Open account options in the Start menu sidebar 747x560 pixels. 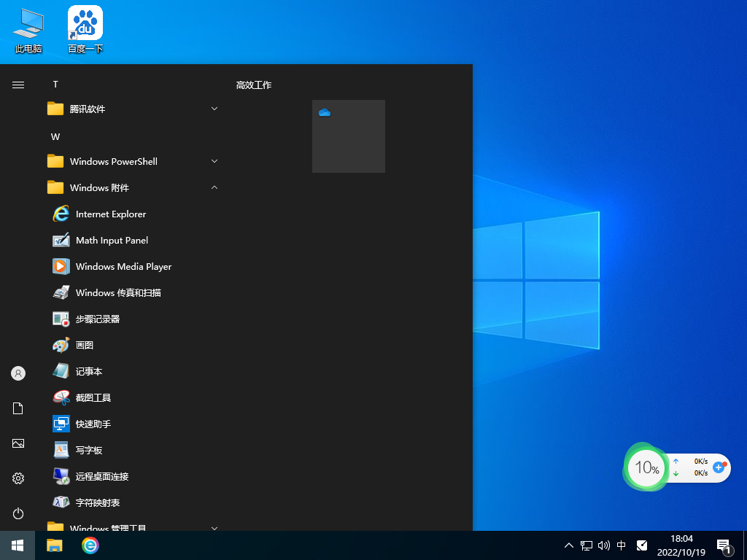(18, 373)
